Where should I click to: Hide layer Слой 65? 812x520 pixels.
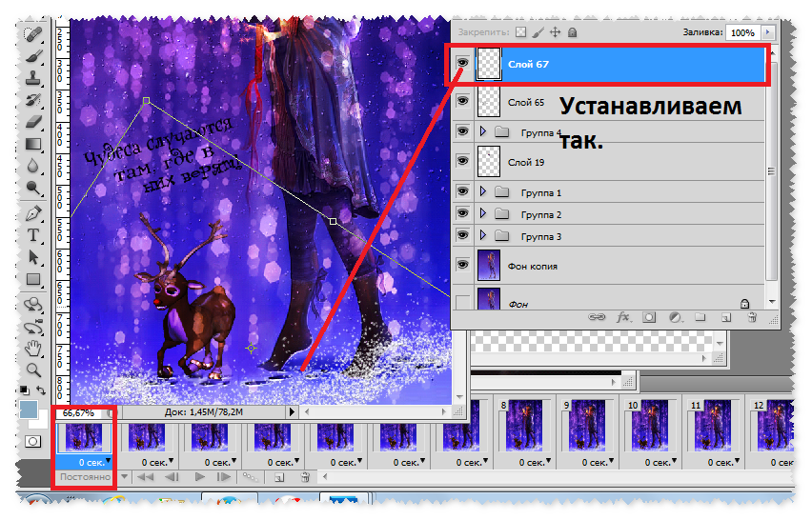(462, 100)
